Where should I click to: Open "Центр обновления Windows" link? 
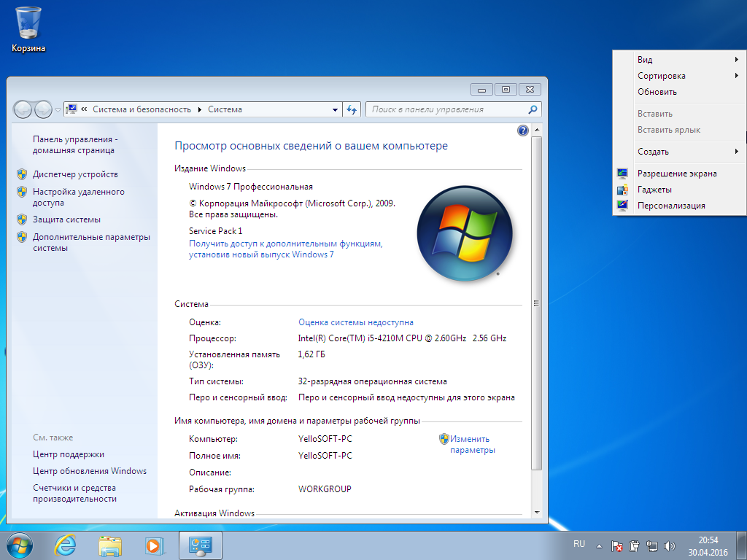pos(90,471)
